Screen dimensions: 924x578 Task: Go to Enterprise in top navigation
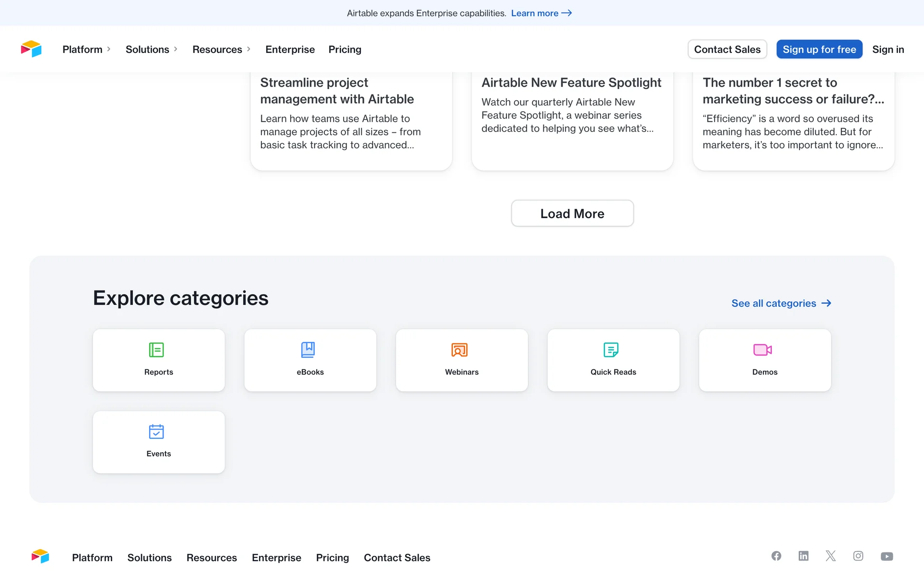click(x=290, y=49)
